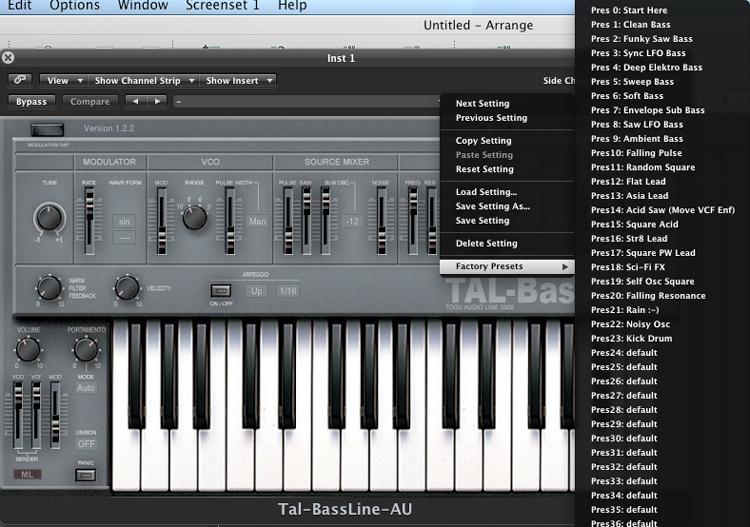Click the VOLUME knob
Viewport: 750px width, 527px height.
coord(28,350)
